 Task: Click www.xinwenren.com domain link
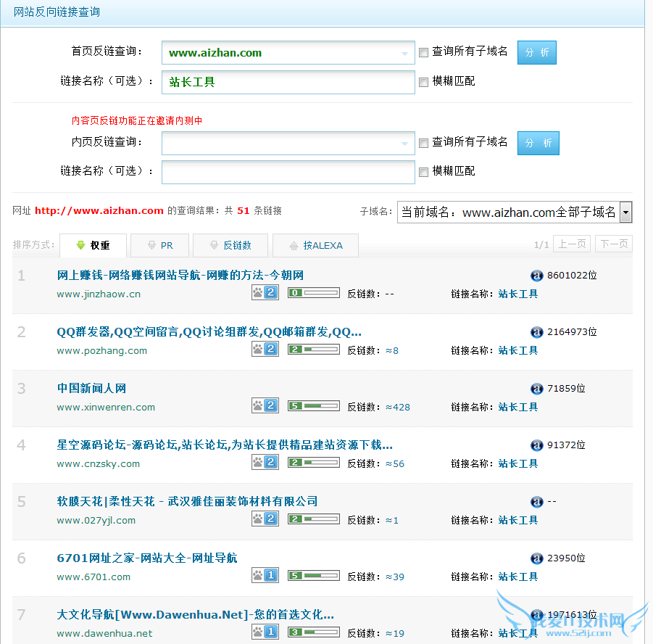point(106,408)
